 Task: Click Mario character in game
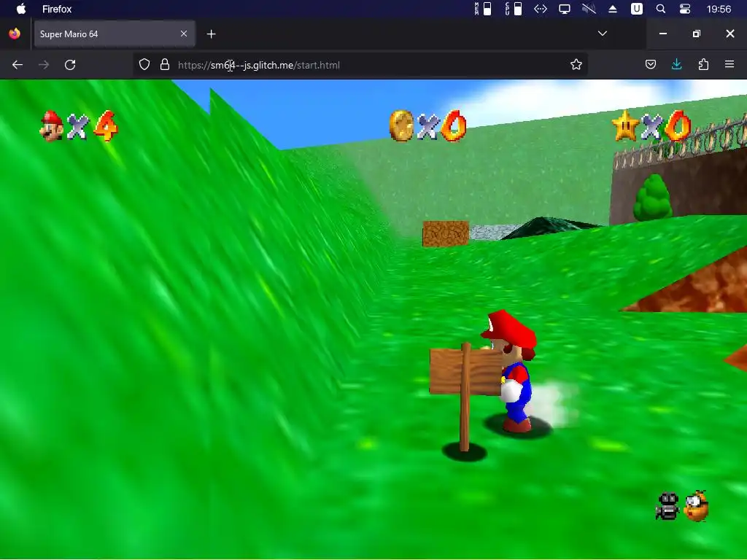coord(512,371)
